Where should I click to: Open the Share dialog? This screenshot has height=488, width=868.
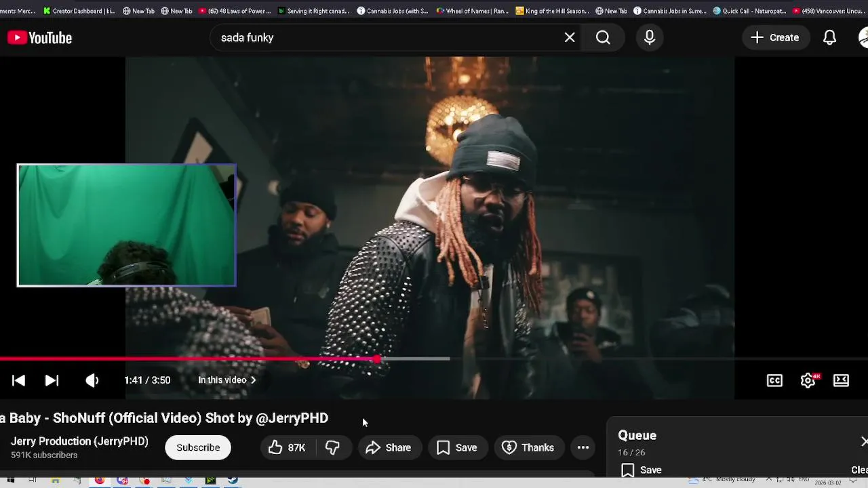[x=389, y=447]
